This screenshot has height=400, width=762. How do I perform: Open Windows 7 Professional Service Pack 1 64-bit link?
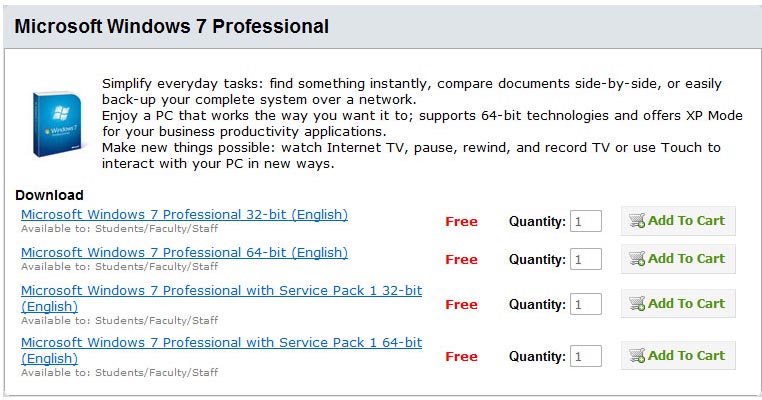click(221, 342)
